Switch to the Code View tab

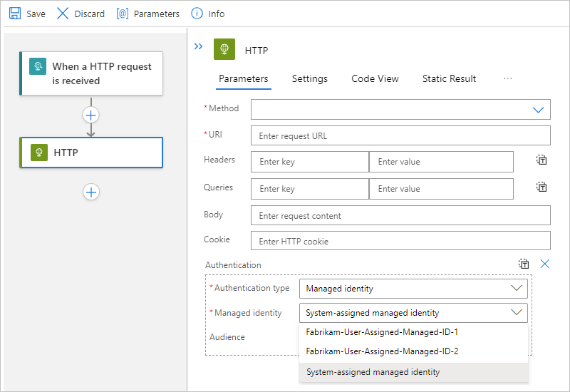pos(375,78)
